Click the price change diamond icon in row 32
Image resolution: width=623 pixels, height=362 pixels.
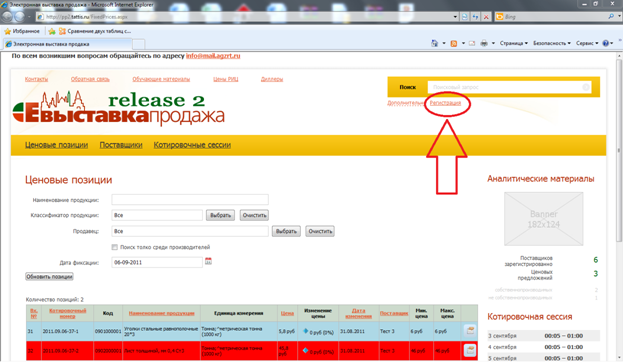point(306,350)
